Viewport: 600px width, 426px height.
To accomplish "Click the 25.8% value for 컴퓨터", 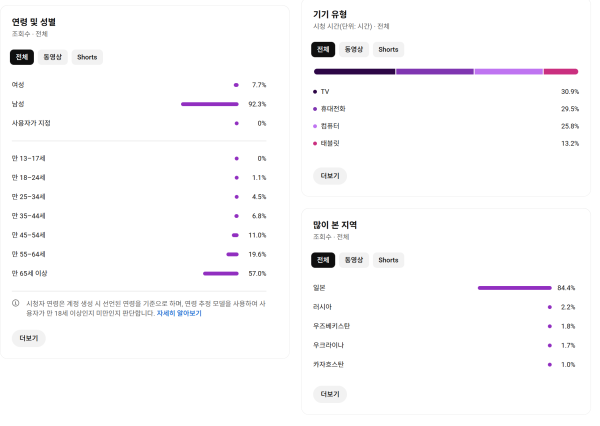I will 570,126.
